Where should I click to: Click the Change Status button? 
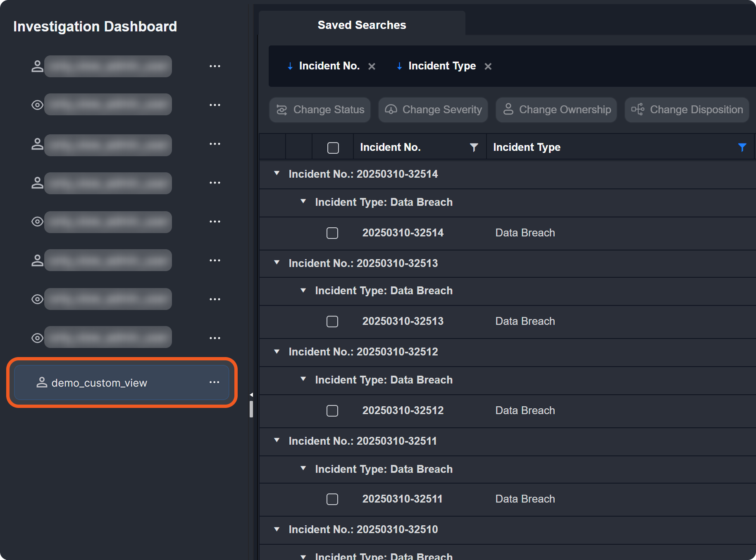320,110
